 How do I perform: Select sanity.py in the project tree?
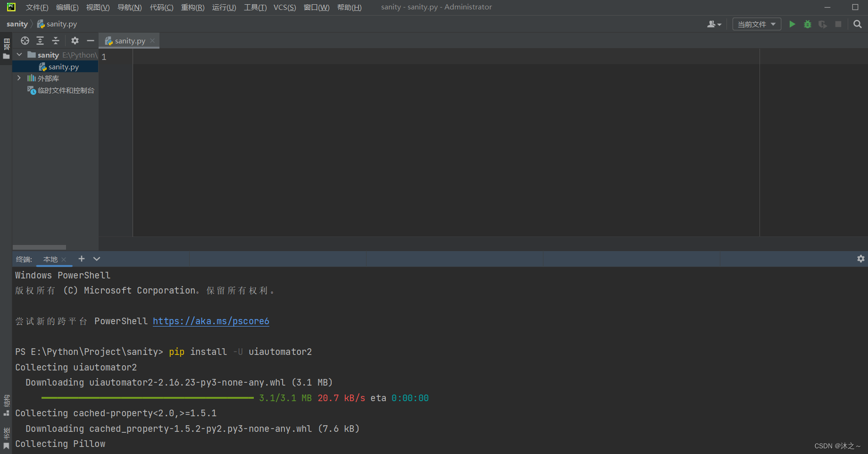click(x=63, y=67)
